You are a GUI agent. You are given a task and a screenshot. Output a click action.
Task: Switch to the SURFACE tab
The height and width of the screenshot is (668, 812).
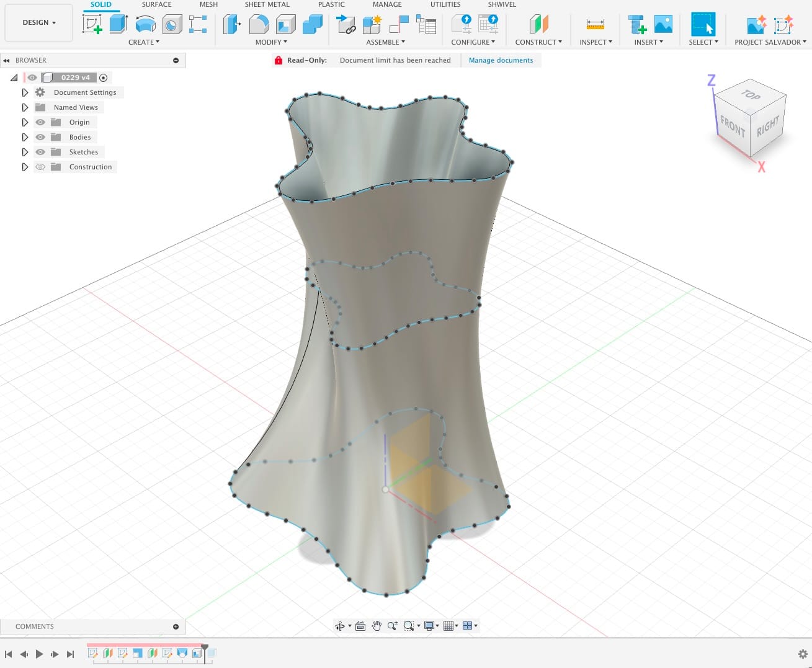(x=156, y=4)
